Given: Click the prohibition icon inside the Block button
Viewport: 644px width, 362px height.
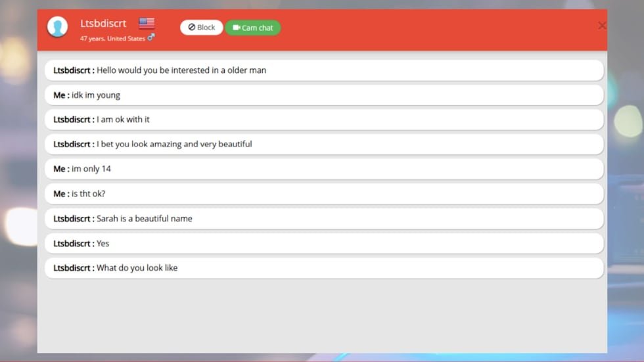Looking at the screenshot, I should 192,28.
